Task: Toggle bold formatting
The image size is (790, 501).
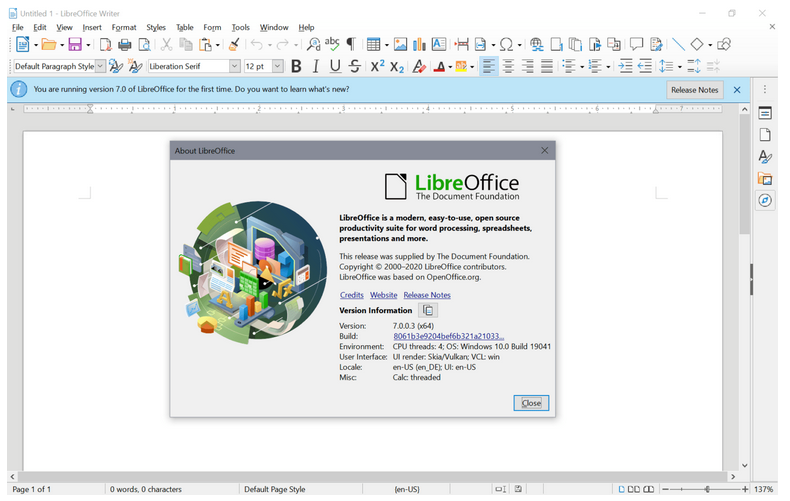Action: click(x=296, y=66)
